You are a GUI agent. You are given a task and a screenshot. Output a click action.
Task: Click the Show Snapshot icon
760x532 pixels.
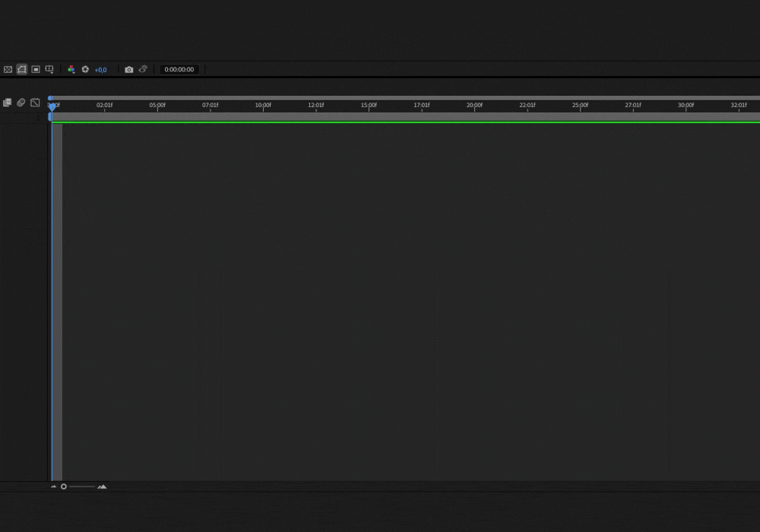click(x=143, y=69)
